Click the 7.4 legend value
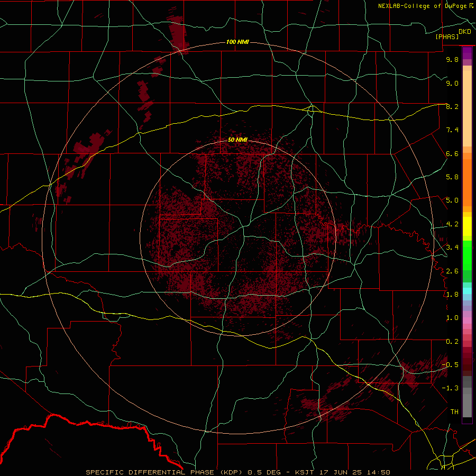The height and width of the screenshot is (476, 476). click(x=452, y=130)
